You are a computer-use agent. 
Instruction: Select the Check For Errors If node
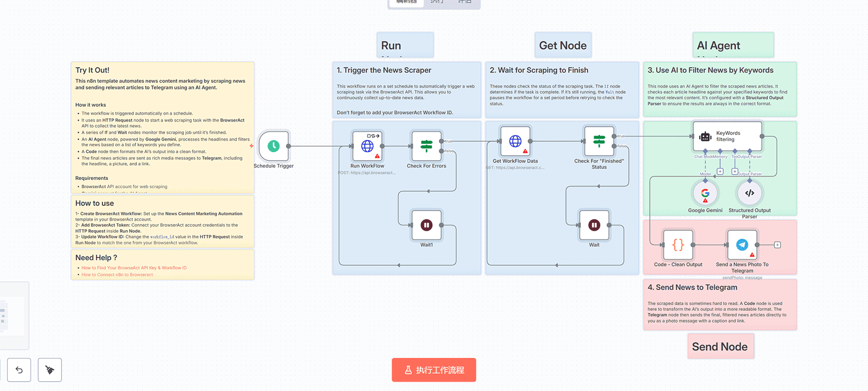pyautogui.click(x=426, y=146)
